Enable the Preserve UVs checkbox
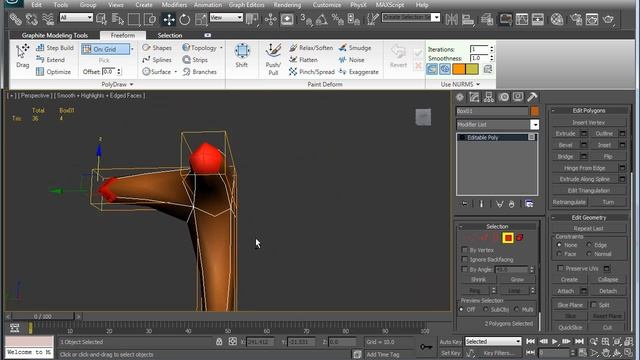Screen dimensions: 640x360 (560, 268)
